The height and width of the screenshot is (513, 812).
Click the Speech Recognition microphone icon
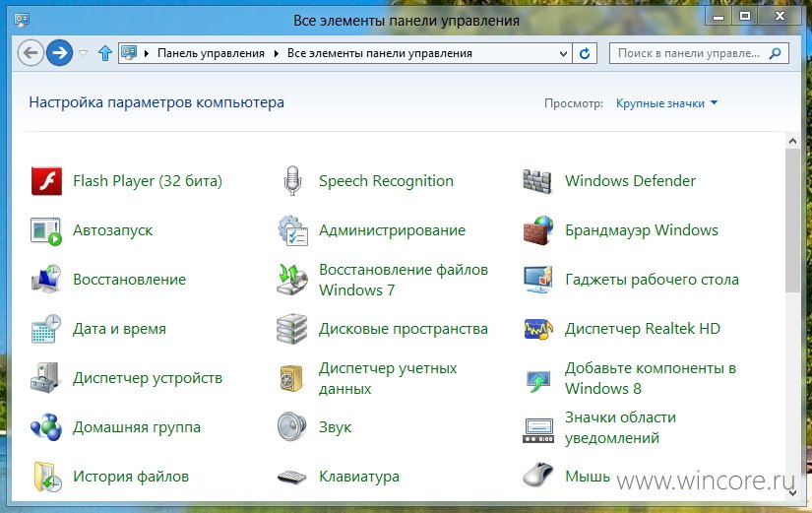[x=292, y=181]
